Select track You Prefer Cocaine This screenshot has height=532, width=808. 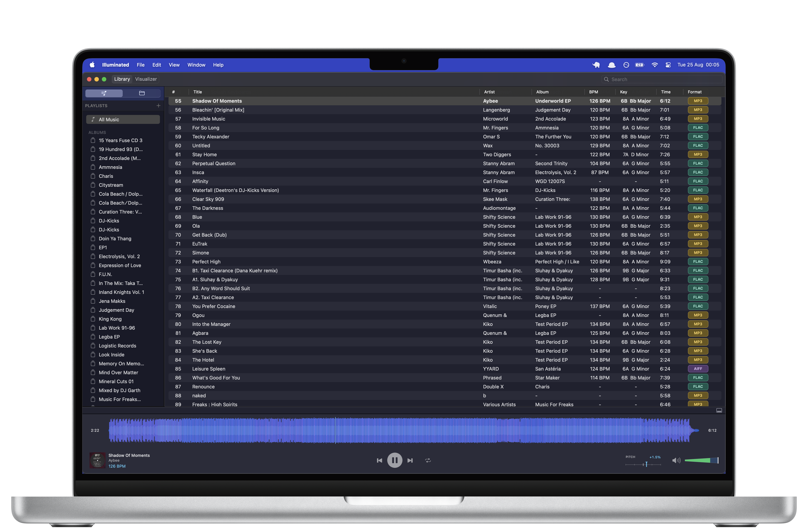pos(444,306)
